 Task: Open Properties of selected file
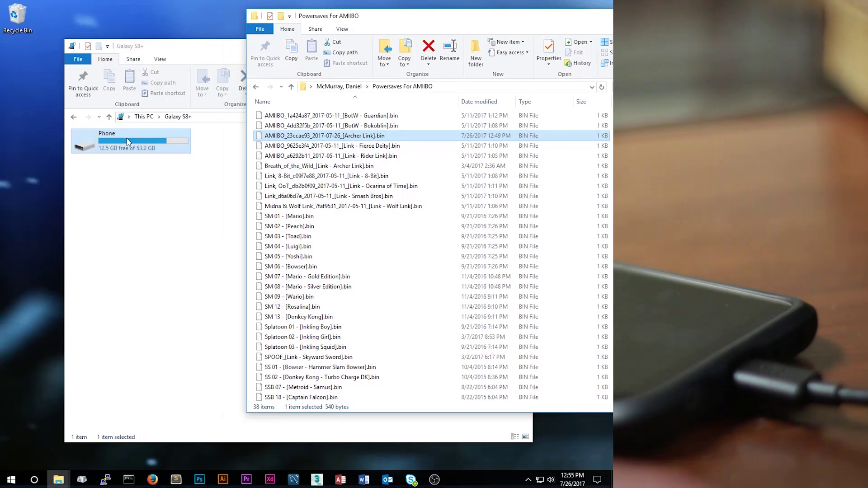pos(548,47)
